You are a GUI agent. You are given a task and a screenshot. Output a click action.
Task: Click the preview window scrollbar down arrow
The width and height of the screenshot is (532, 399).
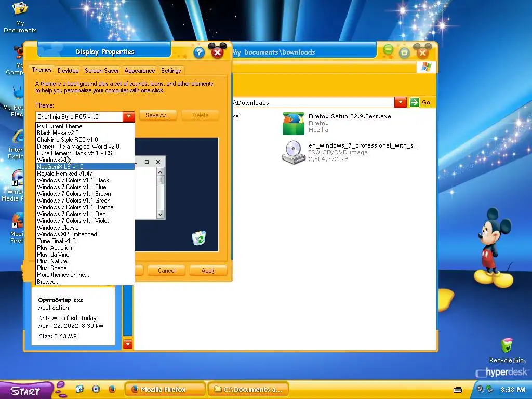pos(161,214)
